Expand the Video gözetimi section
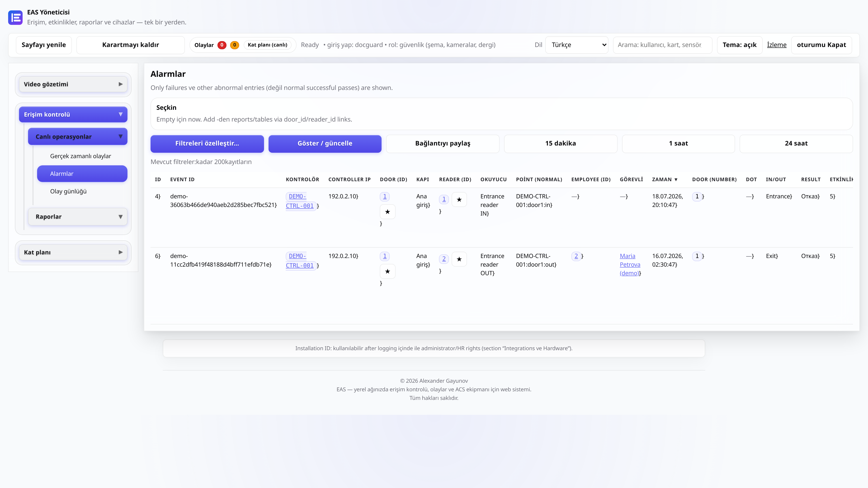The height and width of the screenshot is (488, 868). point(73,84)
